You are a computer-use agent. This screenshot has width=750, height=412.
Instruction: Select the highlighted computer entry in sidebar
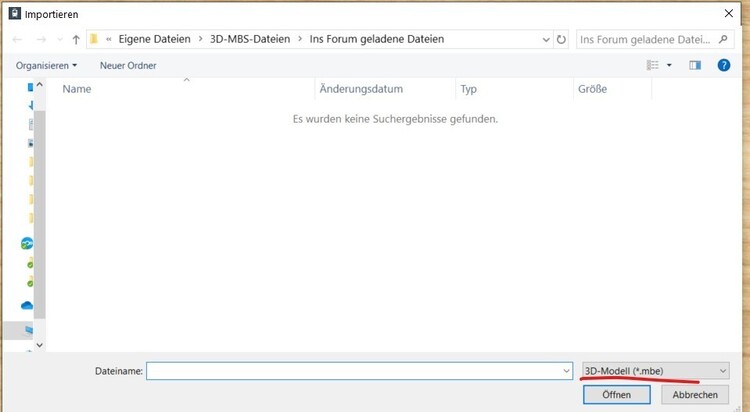tap(18, 330)
